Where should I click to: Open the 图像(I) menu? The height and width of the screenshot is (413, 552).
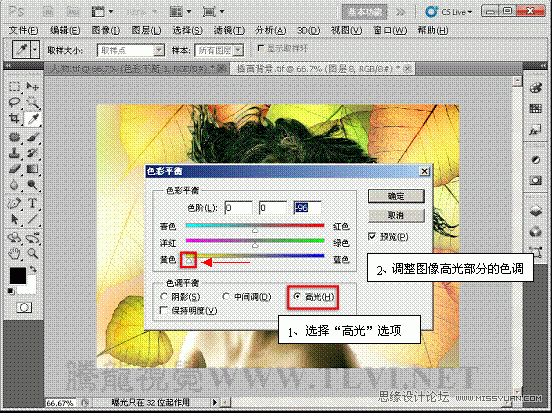[x=106, y=30]
